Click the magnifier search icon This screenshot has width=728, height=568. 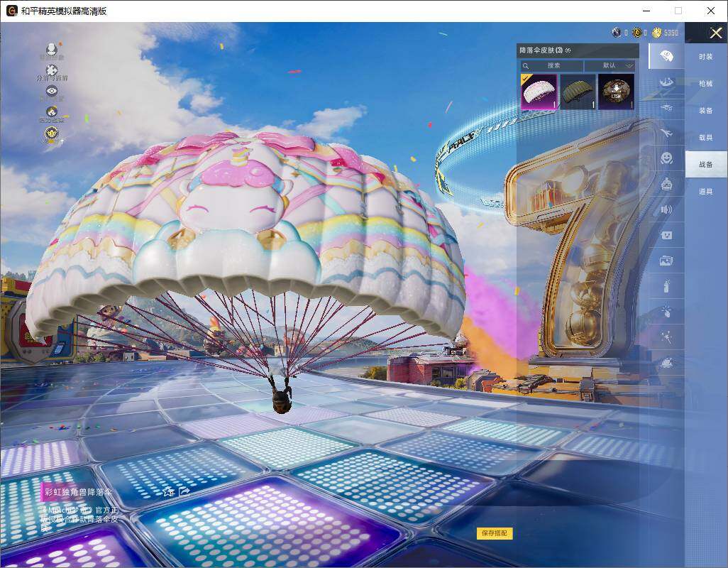tap(526, 66)
